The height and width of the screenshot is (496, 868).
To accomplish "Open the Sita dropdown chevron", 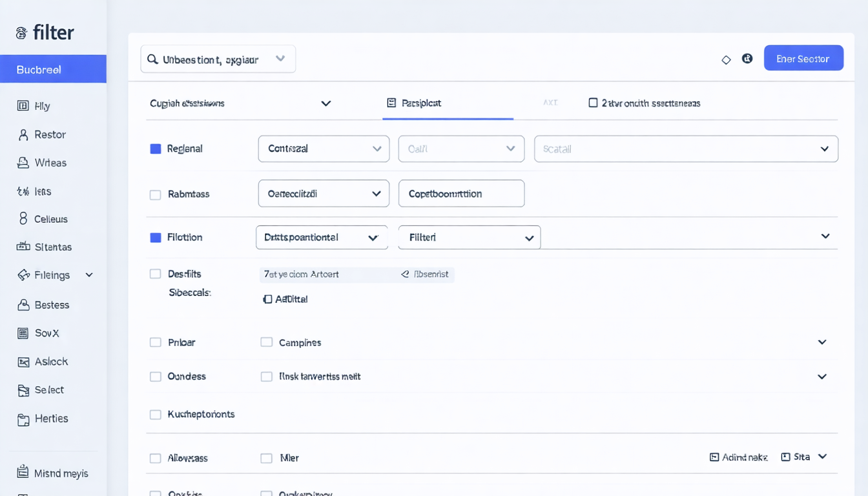I will click(822, 457).
